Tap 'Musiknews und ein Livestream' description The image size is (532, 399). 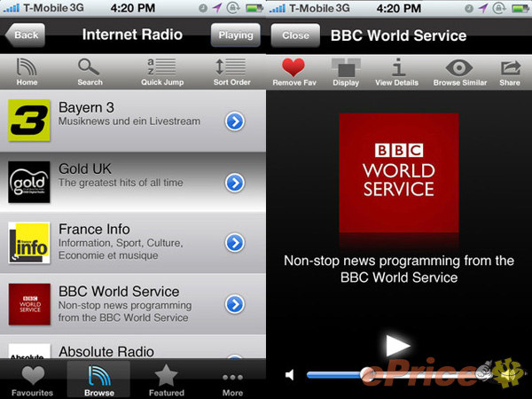pyautogui.click(x=129, y=121)
